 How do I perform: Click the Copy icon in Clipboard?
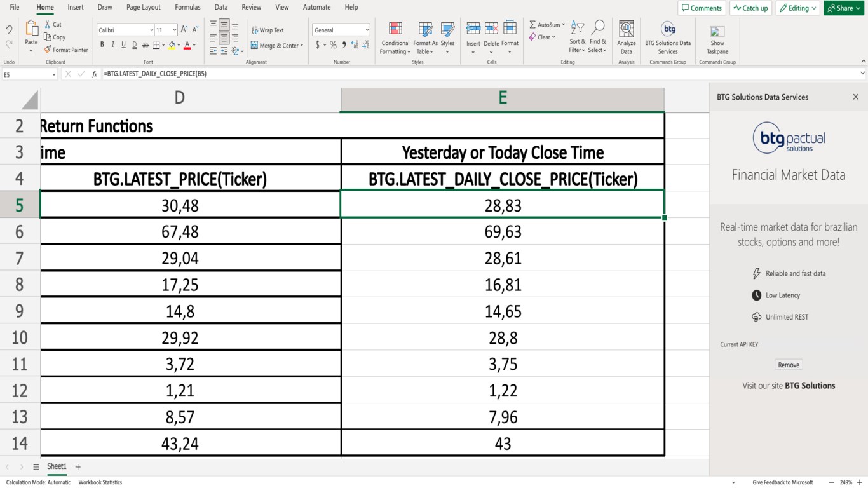(x=48, y=37)
